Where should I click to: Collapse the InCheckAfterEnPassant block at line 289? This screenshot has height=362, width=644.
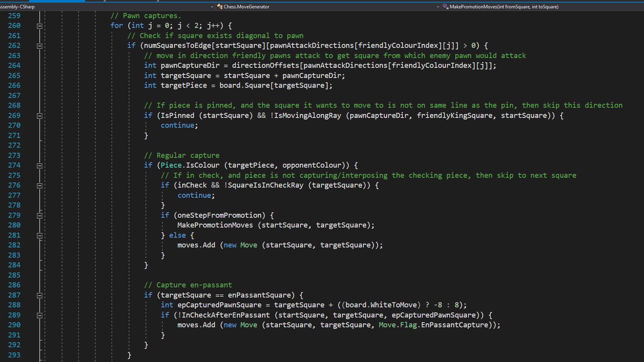39,315
